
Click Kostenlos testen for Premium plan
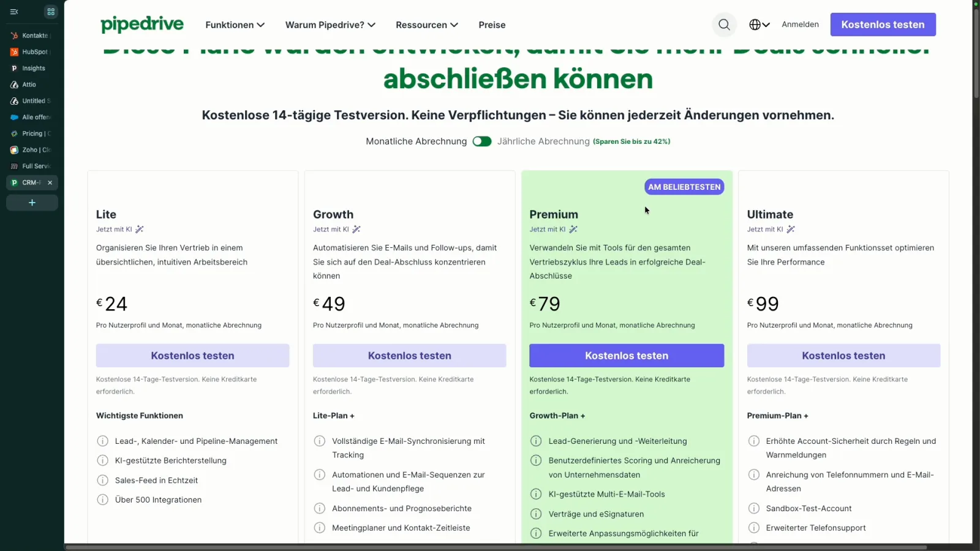click(x=627, y=356)
